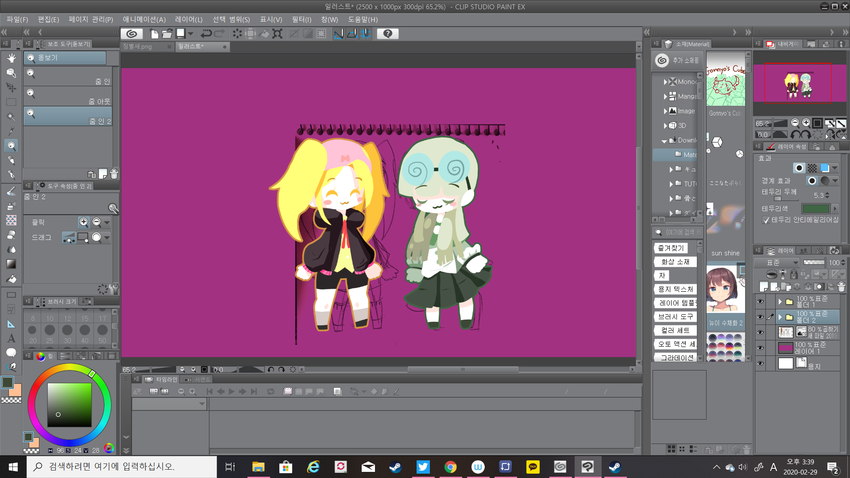Select the Text tool (A)

pos(11,338)
